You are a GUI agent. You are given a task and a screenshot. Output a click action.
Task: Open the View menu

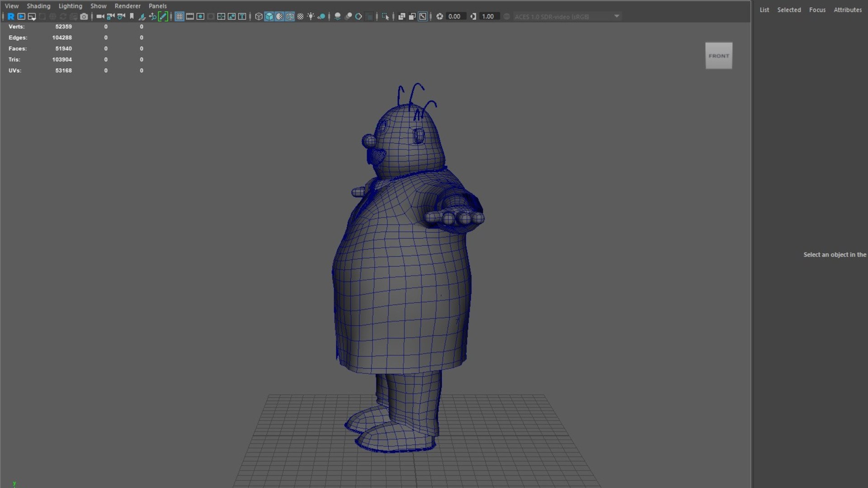coord(12,6)
